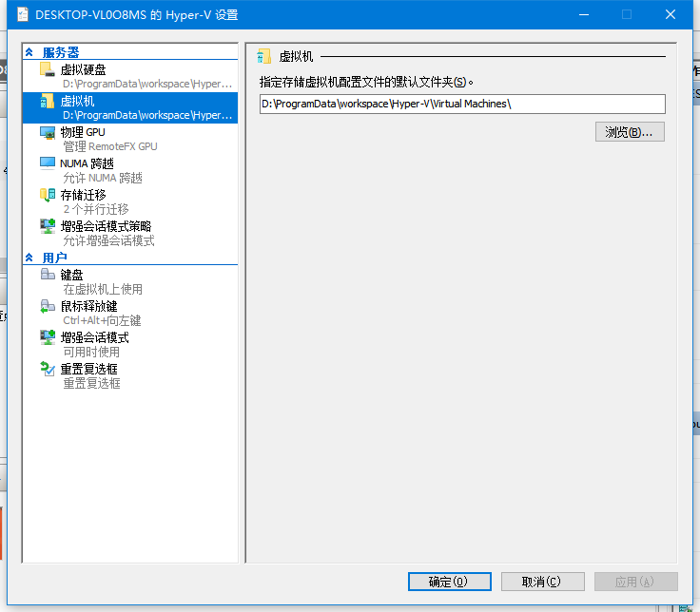Open 键盘 user settings
Screen dimensions: 700x612
click(130, 281)
